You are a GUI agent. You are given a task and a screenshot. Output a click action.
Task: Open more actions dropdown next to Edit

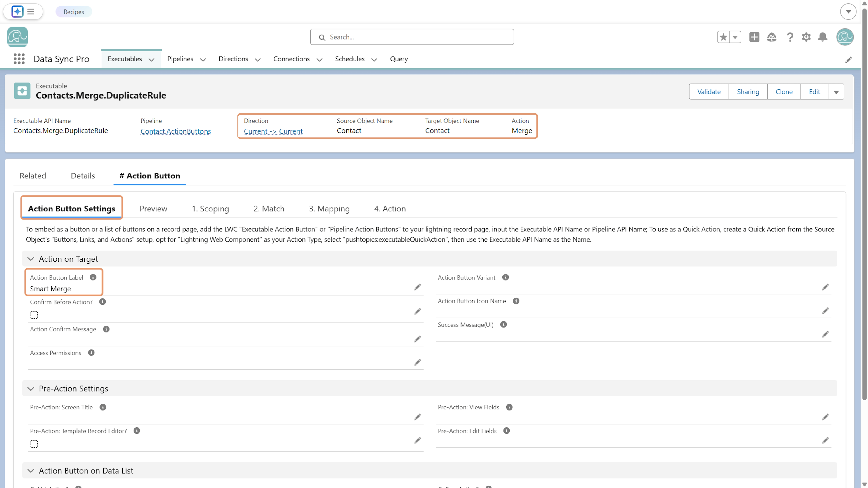[836, 92]
